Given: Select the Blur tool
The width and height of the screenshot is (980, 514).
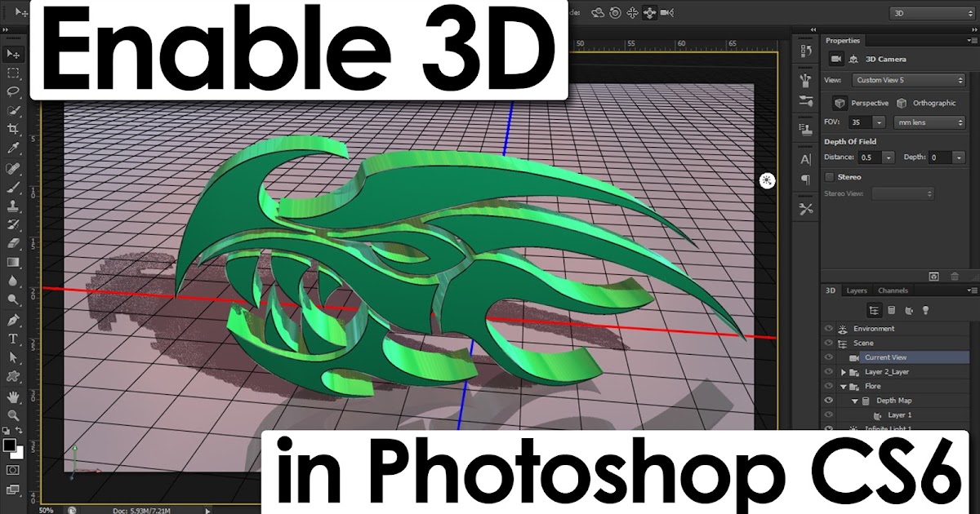Looking at the screenshot, I should 13,281.
